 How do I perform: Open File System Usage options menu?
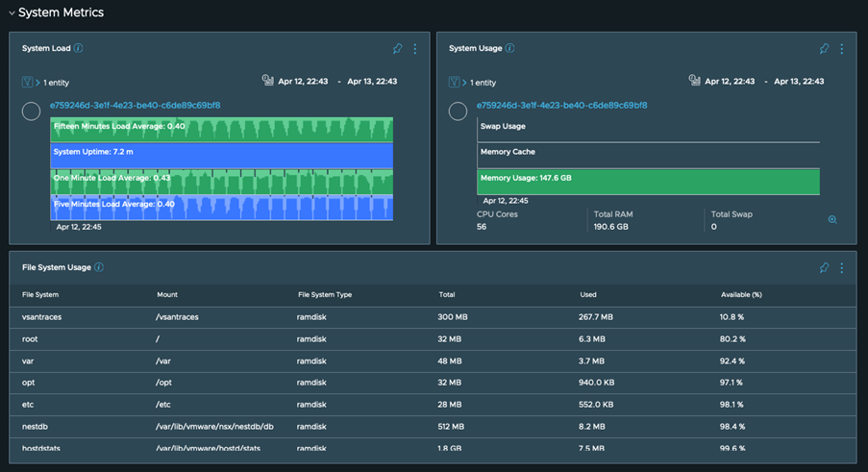842,268
